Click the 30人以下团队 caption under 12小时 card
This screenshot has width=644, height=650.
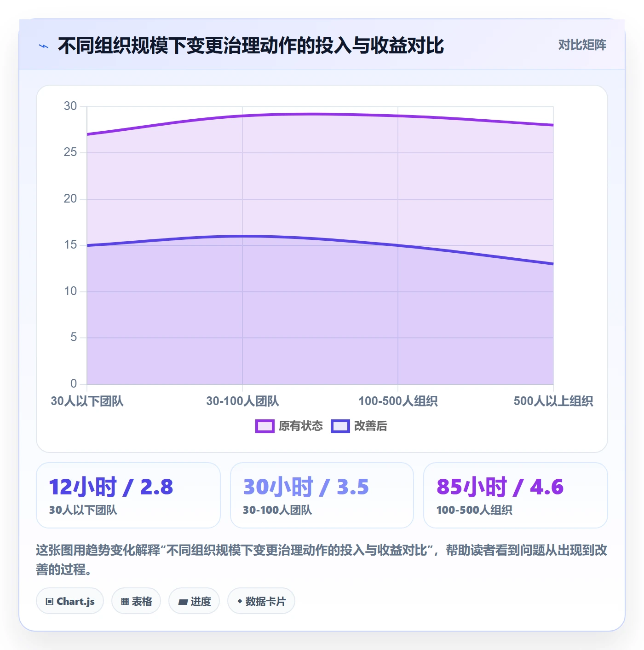(83, 510)
